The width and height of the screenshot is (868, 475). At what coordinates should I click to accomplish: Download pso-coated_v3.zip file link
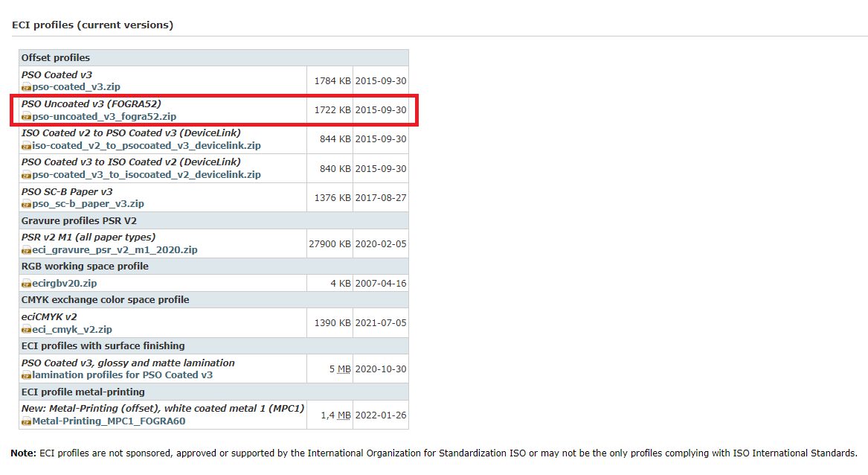[x=76, y=87]
